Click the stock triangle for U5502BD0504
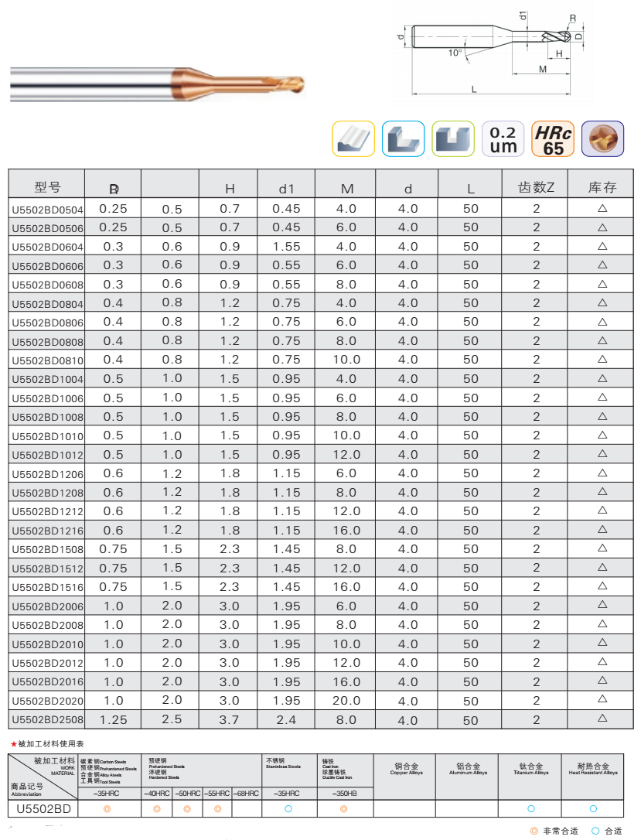Screen dimensions: 641x840 602,209
